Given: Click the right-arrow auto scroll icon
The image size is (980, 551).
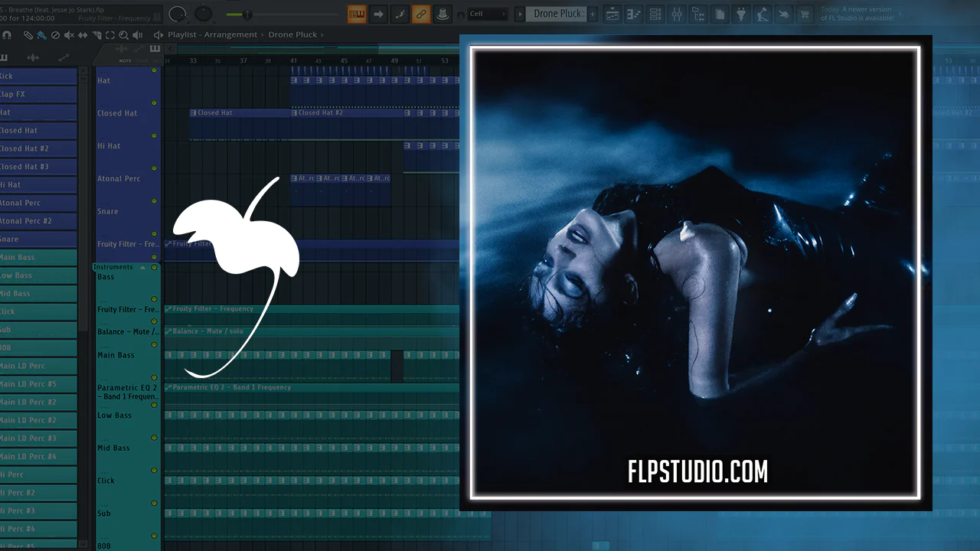Looking at the screenshot, I should [378, 14].
